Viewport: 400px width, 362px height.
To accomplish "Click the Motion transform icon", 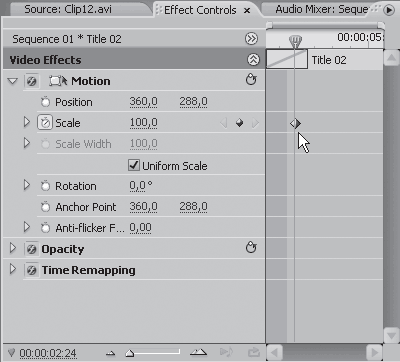I will (x=58, y=81).
